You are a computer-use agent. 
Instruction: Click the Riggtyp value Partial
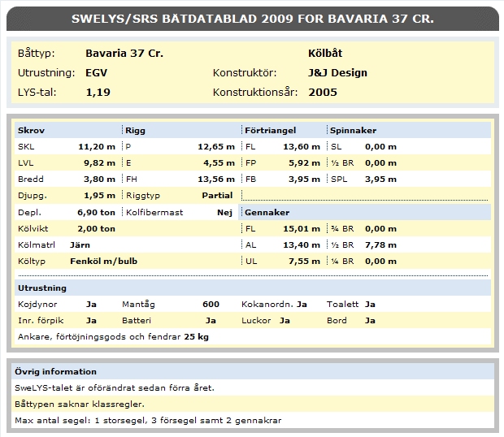click(217, 196)
